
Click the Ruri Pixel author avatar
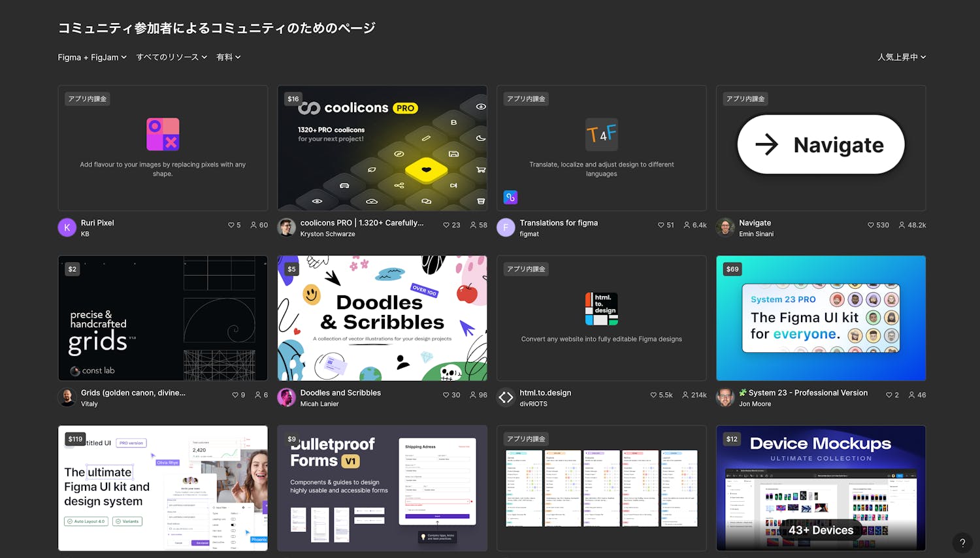click(67, 227)
